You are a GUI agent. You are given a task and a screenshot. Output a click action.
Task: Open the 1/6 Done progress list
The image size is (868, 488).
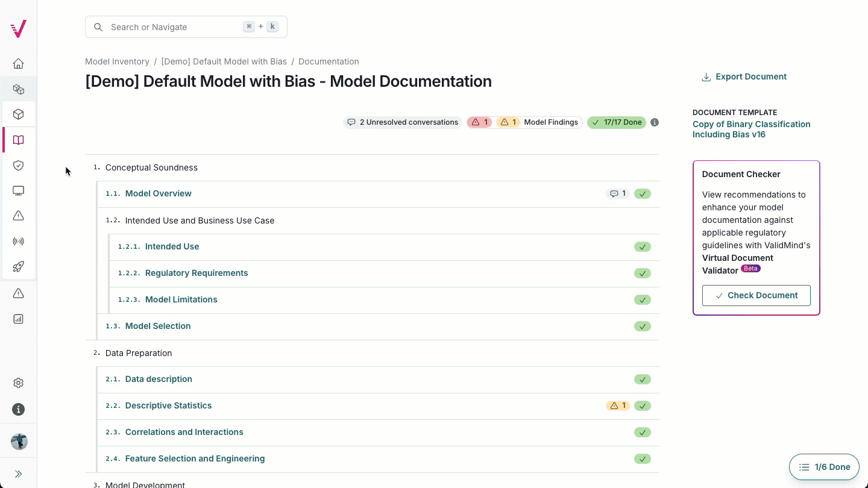point(824,467)
